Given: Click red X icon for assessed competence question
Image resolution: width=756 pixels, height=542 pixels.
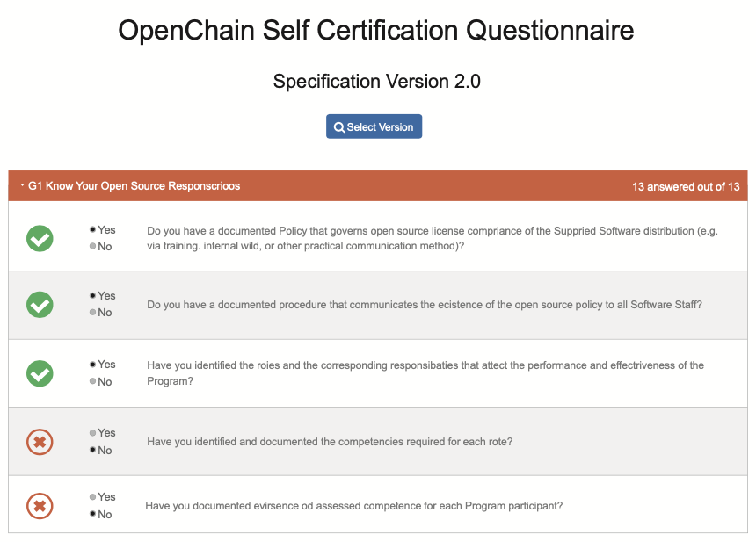Looking at the screenshot, I should click(x=40, y=506).
